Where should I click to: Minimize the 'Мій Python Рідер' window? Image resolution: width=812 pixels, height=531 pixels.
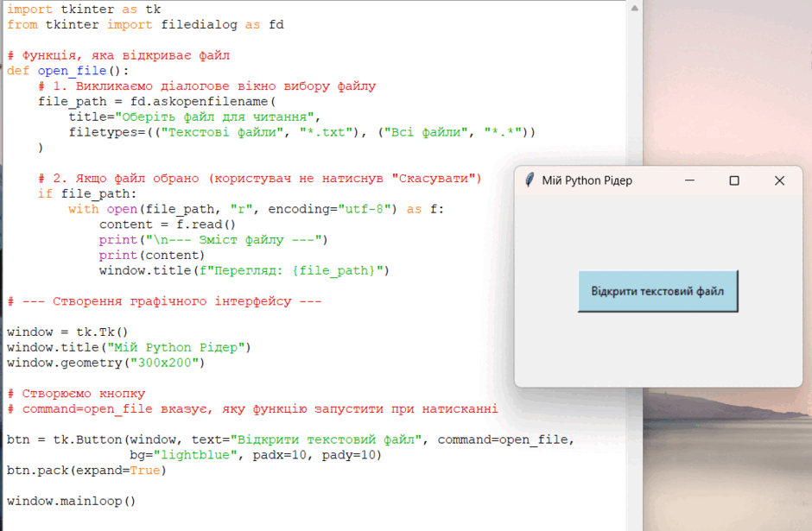(689, 180)
